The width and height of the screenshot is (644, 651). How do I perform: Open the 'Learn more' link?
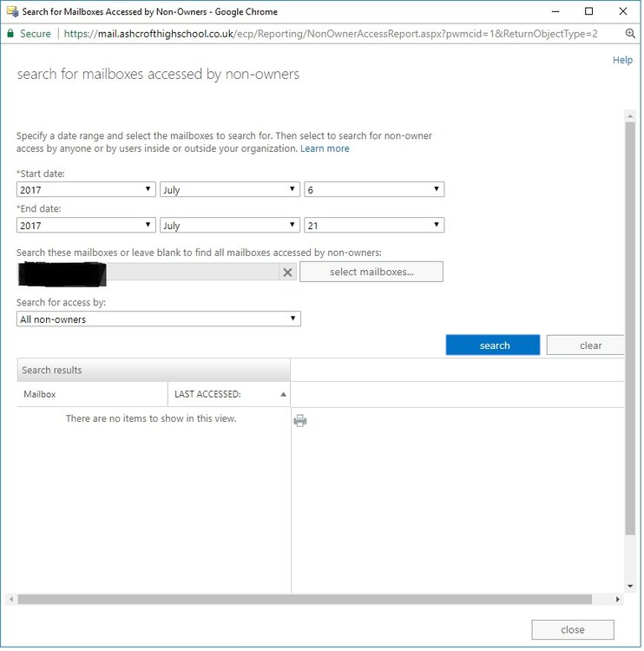pyautogui.click(x=325, y=149)
